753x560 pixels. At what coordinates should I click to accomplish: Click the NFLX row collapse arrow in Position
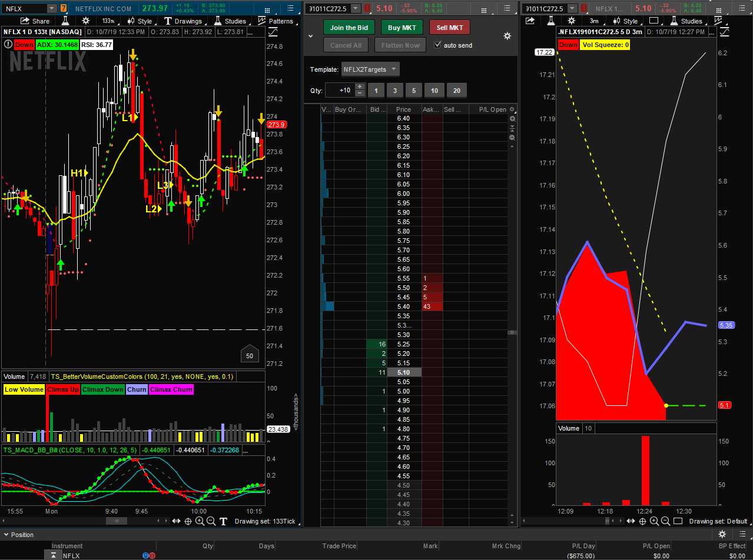click(x=54, y=555)
